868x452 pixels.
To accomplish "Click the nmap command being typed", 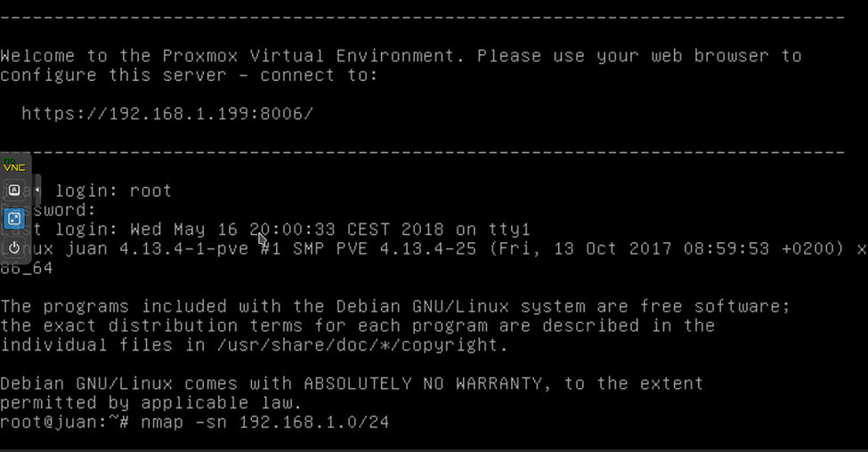I will click(264, 422).
